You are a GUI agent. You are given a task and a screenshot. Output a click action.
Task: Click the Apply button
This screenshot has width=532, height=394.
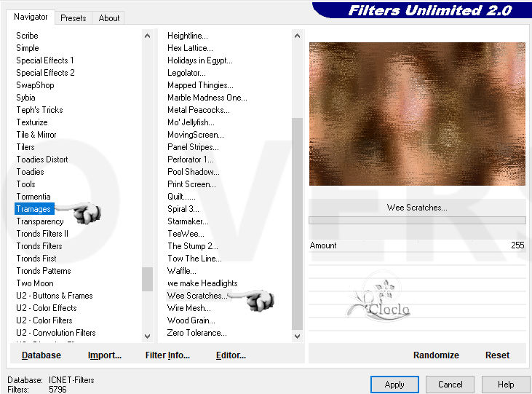pyautogui.click(x=394, y=385)
